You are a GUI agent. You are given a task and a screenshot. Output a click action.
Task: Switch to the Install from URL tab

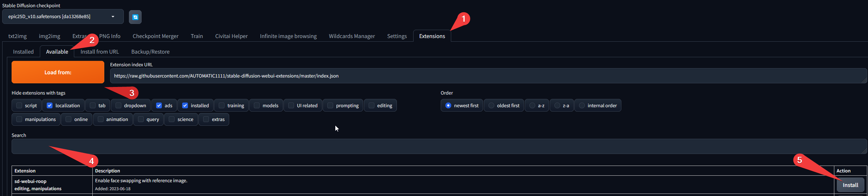click(100, 52)
